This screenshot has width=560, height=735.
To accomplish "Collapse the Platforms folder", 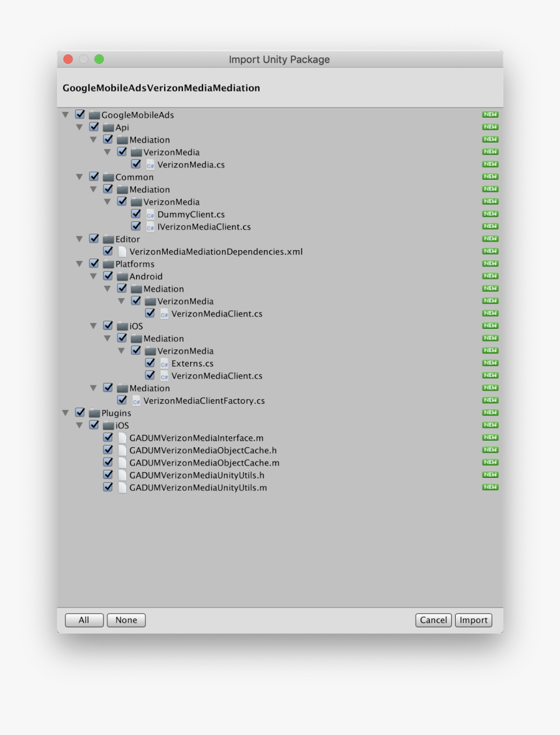I will pos(79,264).
